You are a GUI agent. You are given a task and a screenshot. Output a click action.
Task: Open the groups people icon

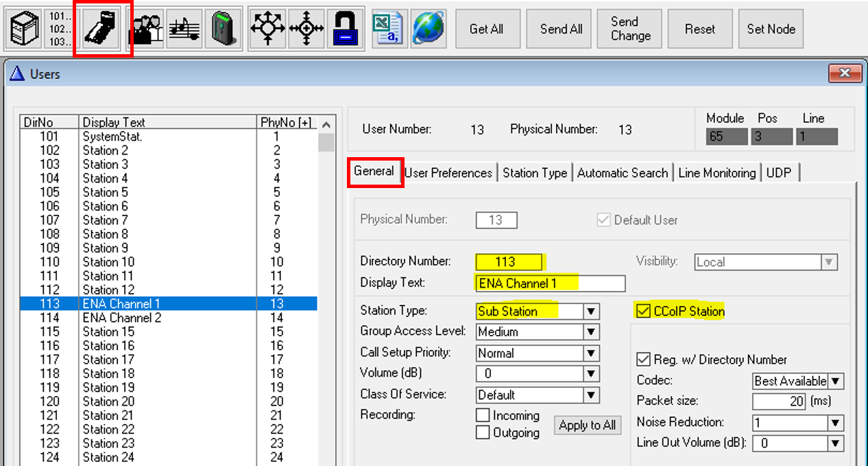coord(146,29)
